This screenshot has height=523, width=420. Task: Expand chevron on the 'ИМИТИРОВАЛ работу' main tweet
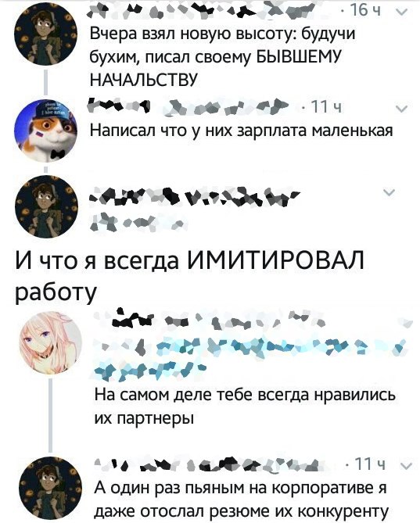point(389,192)
